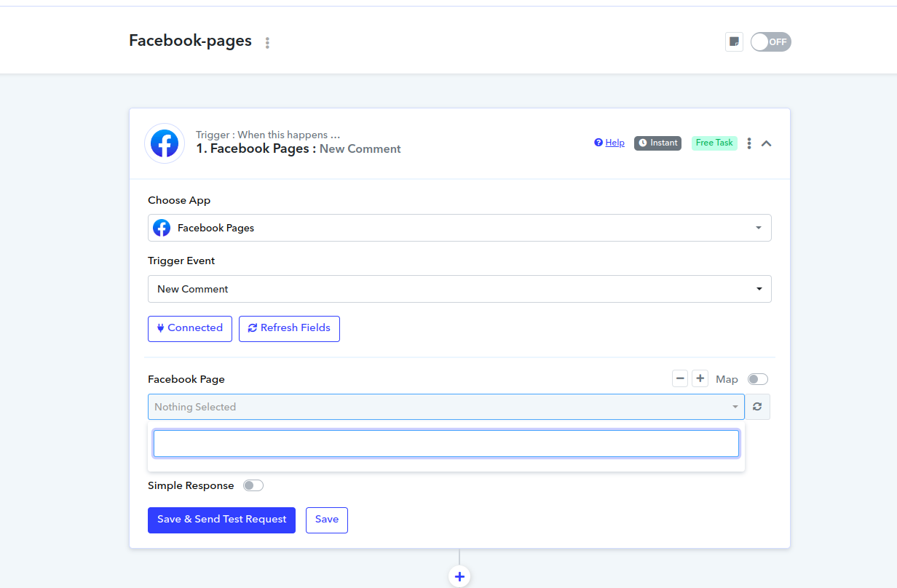This screenshot has height=588, width=897.
Task: Focus the dropdown search input field
Action: 446,443
